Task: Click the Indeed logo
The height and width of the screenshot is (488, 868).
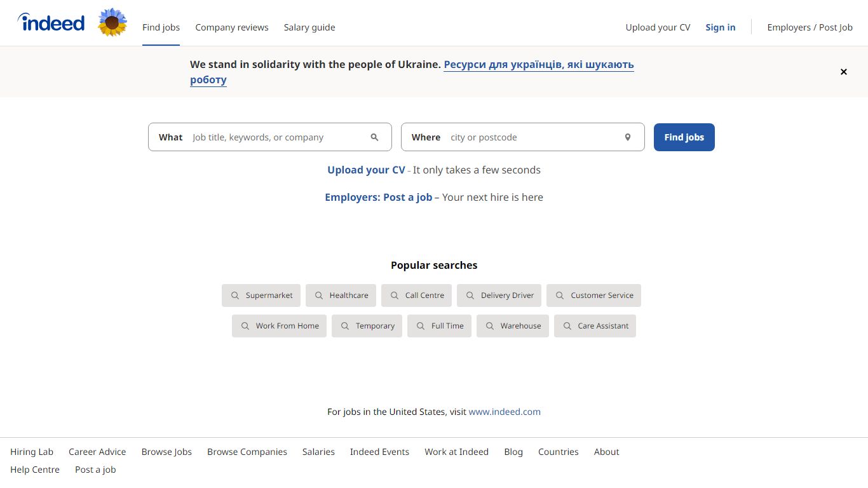Action: coord(51,22)
